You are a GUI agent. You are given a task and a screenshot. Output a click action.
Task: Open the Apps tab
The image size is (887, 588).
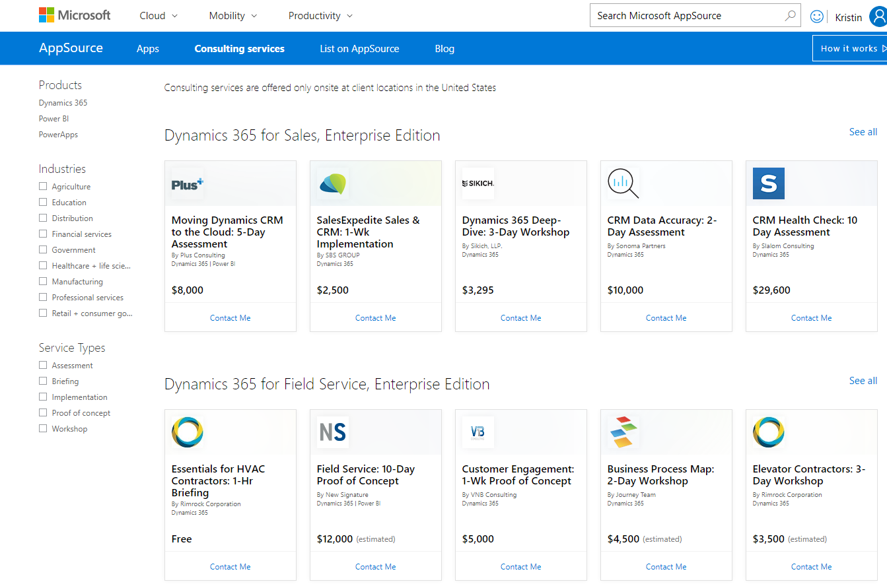click(x=148, y=49)
